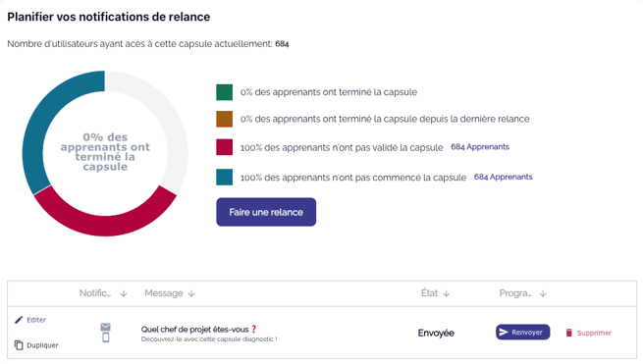Click the Message column header
This screenshot has width=643, height=364.
point(164,293)
